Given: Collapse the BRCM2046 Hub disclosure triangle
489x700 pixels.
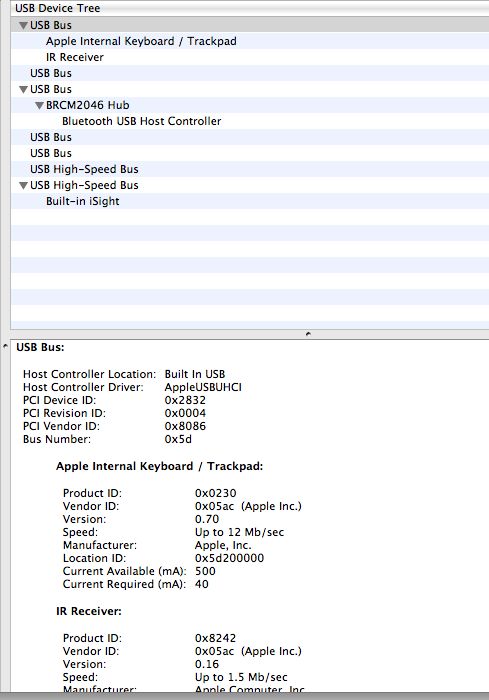Looking at the screenshot, I should (x=40, y=105).
